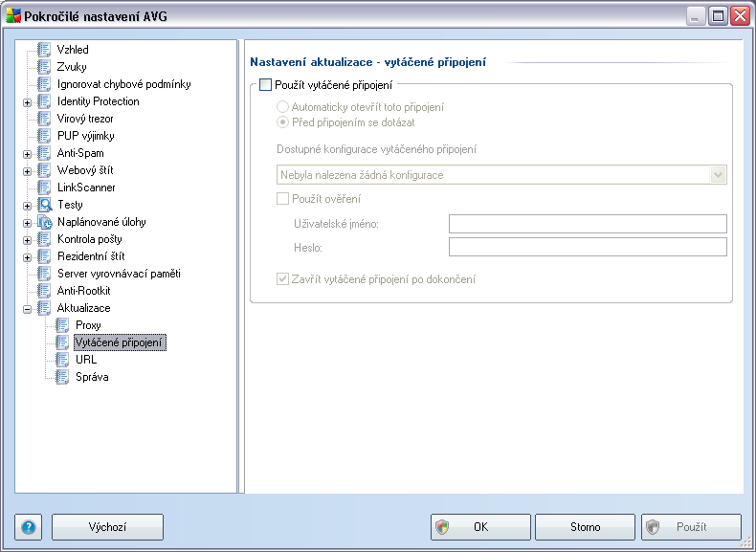The height and width of the screenshot is (552, 756).
Task: Enable Použít vytáčené připojení checkbox
Action: pos(265,85)
